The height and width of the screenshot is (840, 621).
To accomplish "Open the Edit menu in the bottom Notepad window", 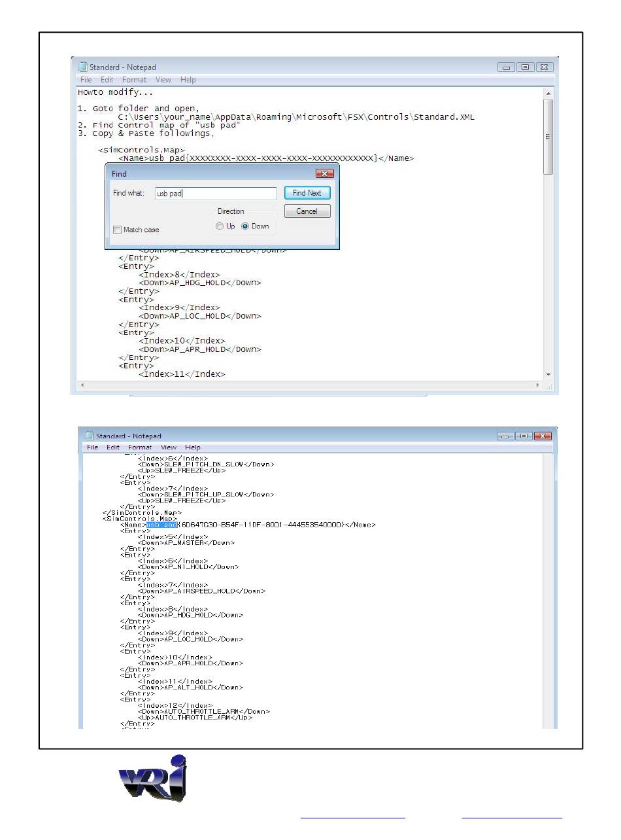I will pos(113,447).
